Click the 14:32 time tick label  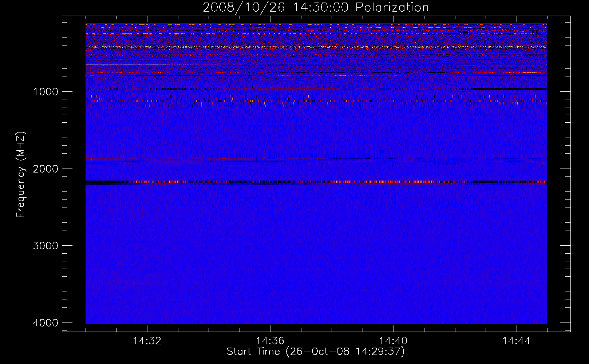[147, 341]
